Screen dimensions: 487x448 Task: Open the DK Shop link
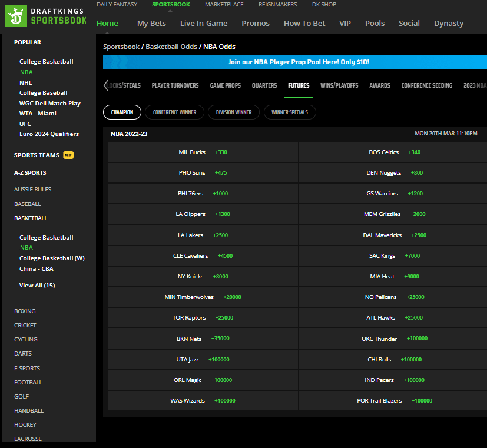(324, 5)
